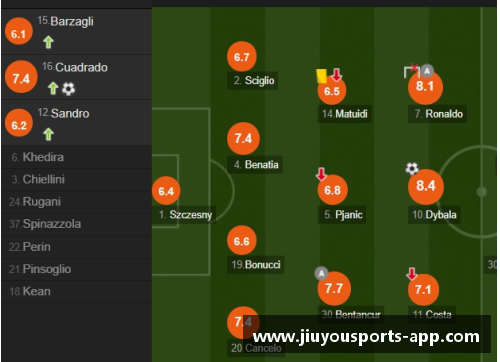The width and height of the screenshot is (500, 362).
Task: Click the goal ball icon above Dybala
Action: tap(412, 168)
